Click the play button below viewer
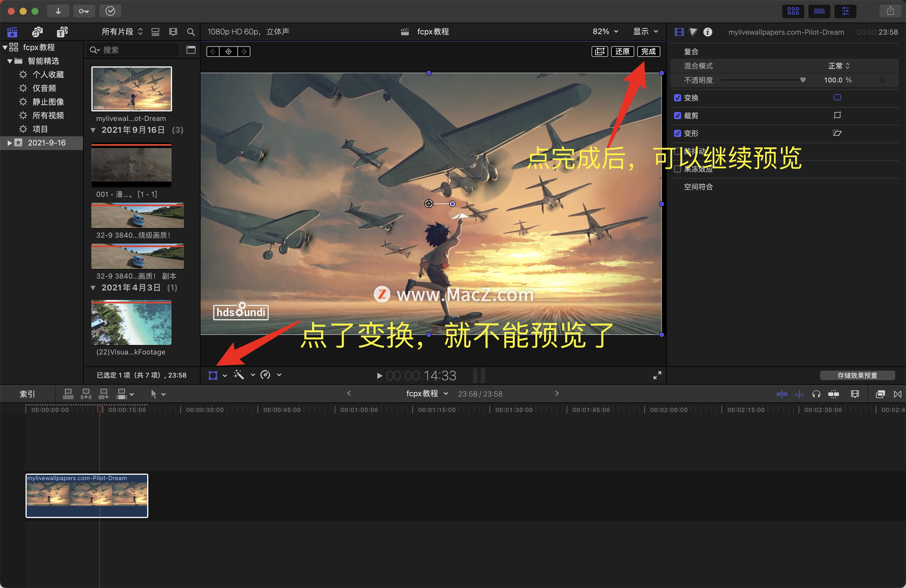The width and height of the screenshot is (906, 588). point(379,376)
